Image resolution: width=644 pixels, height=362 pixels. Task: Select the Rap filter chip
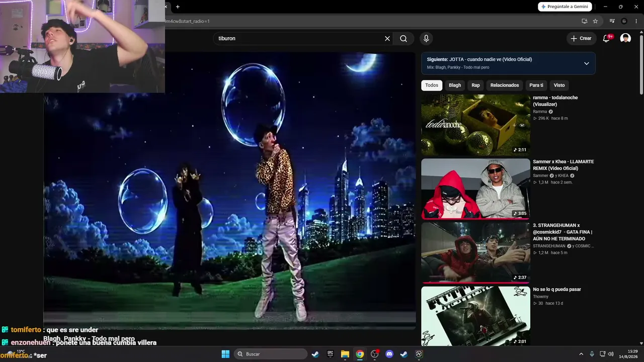475,85
